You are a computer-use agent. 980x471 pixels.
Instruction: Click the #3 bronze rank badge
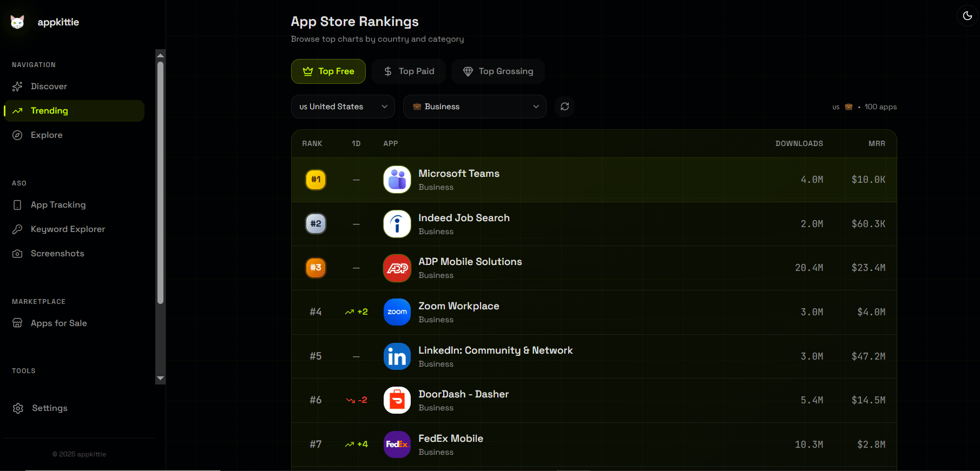(x=316, y=268)
